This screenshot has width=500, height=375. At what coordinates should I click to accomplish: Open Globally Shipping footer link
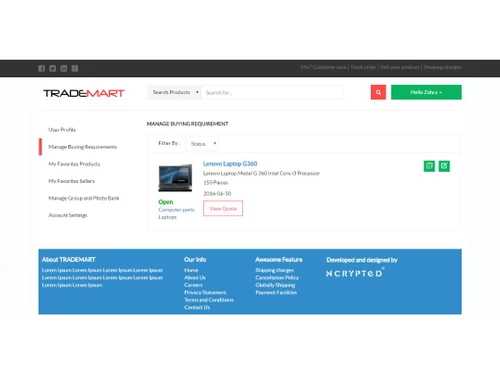[275, 285]
